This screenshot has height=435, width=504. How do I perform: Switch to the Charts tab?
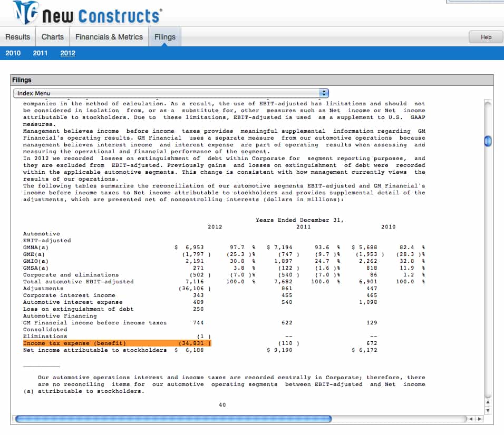(53, 37)
